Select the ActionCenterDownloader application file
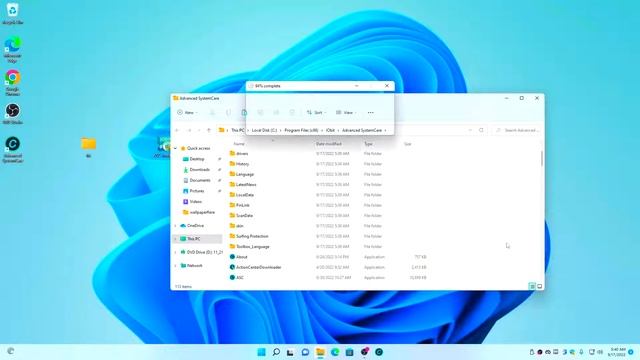The image size is (640, 360). point(258,267)
